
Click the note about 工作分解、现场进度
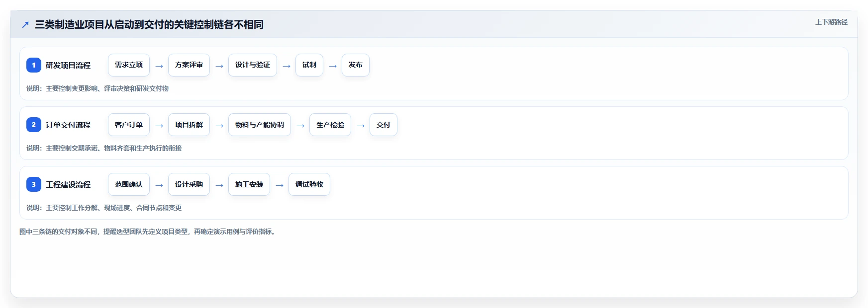104,208
